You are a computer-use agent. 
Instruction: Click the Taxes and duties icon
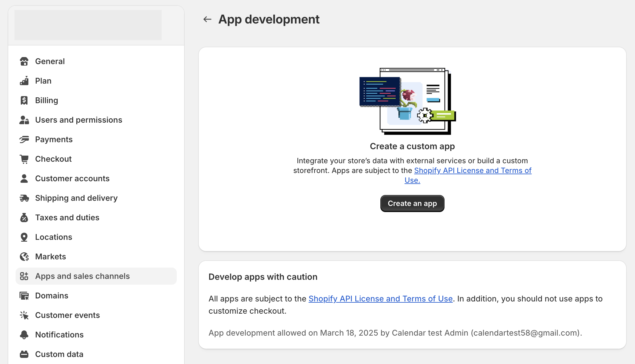pyautogui.click(x=24, y=218)
